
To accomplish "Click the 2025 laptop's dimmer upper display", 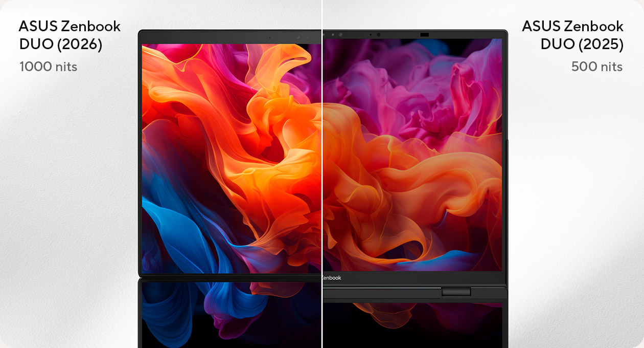I will 412,155.
